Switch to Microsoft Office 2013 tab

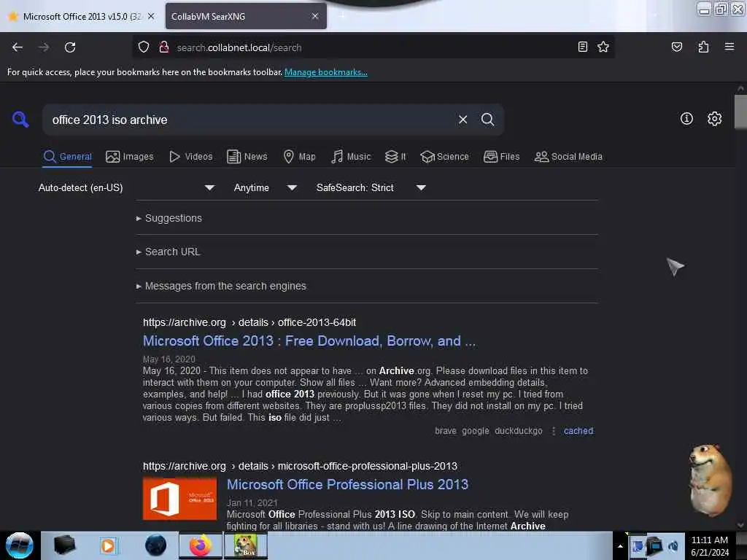point(81,16)
